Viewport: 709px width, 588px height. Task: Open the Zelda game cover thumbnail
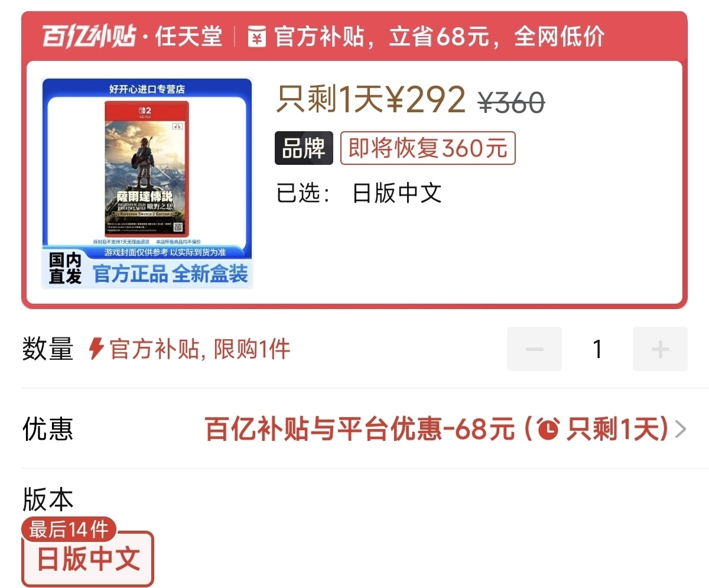[147, 183]
